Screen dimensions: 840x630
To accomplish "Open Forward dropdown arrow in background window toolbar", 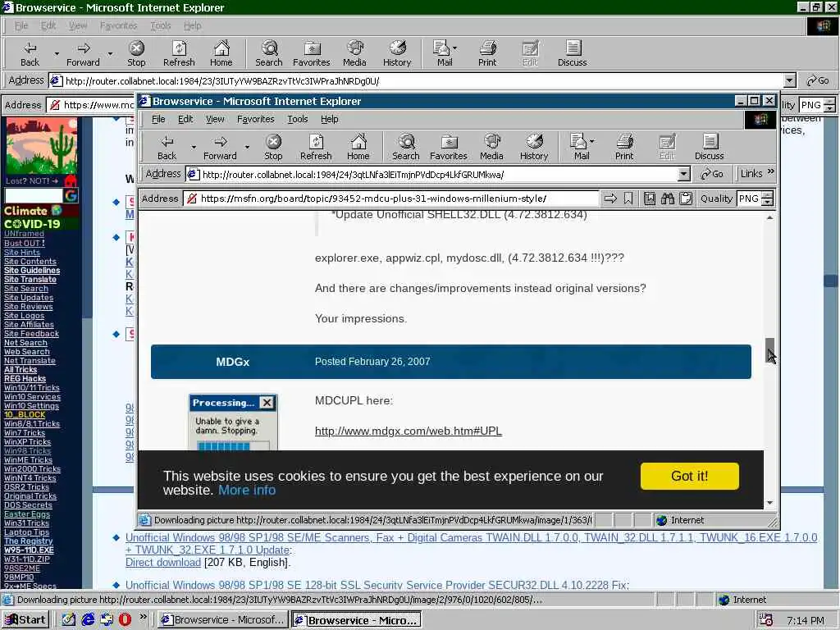I will click(x=110, y=53).
